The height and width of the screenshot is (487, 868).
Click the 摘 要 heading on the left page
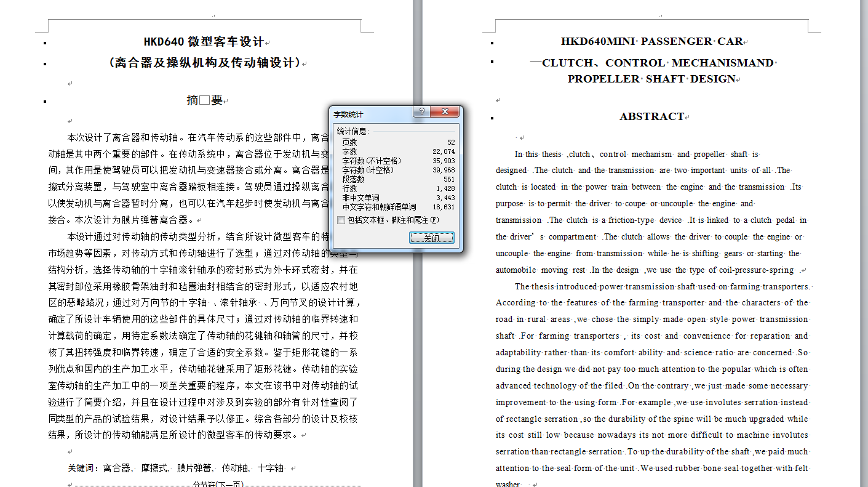tap(204, 100)
